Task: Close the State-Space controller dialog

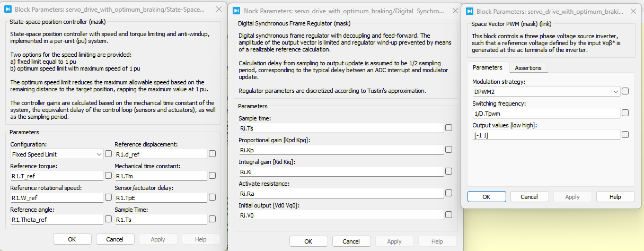Action: tap(219, 10)
